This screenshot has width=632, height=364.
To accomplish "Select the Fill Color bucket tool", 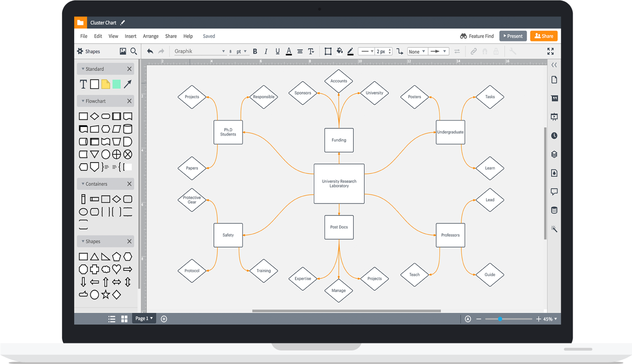I will point(339,51).
